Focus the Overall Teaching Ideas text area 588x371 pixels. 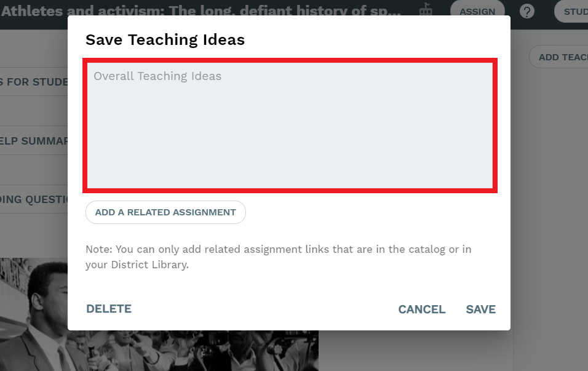pyautogui.click(x=290, y=126)
